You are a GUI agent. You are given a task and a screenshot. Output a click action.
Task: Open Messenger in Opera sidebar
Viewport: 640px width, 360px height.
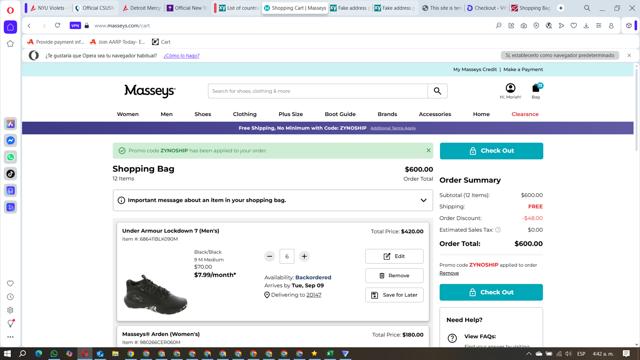click(10, 140)
